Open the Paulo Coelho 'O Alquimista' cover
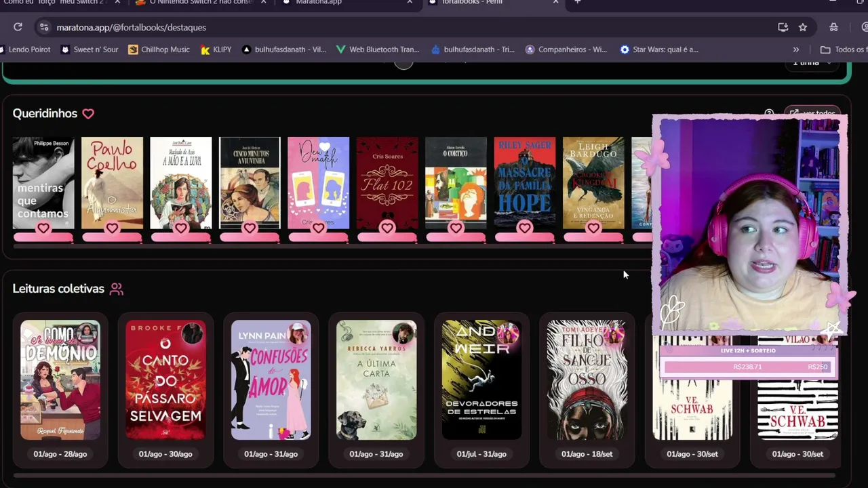Image resolution: width=868 pixels, height=488 pixels. (112, 182)
